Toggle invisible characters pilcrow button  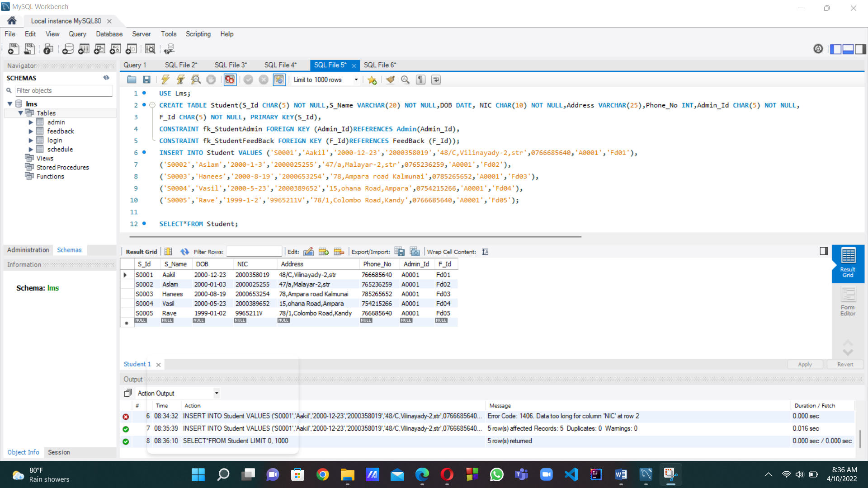coord(421,80)
